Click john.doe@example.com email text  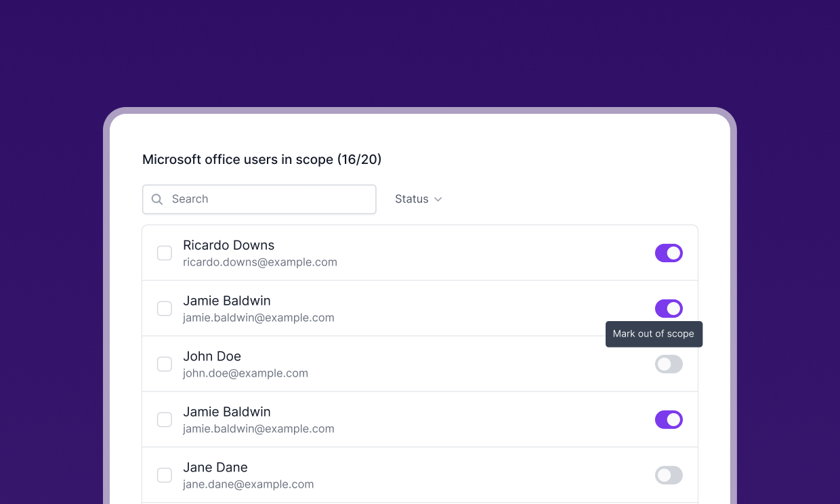click(x=245, y=373)
